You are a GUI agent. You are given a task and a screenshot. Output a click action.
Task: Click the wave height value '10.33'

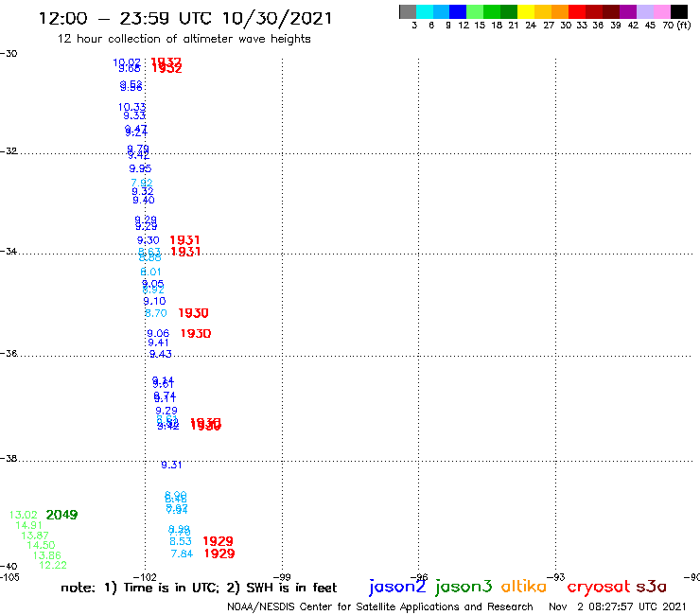pyautogui.click(x=131, y=107)
